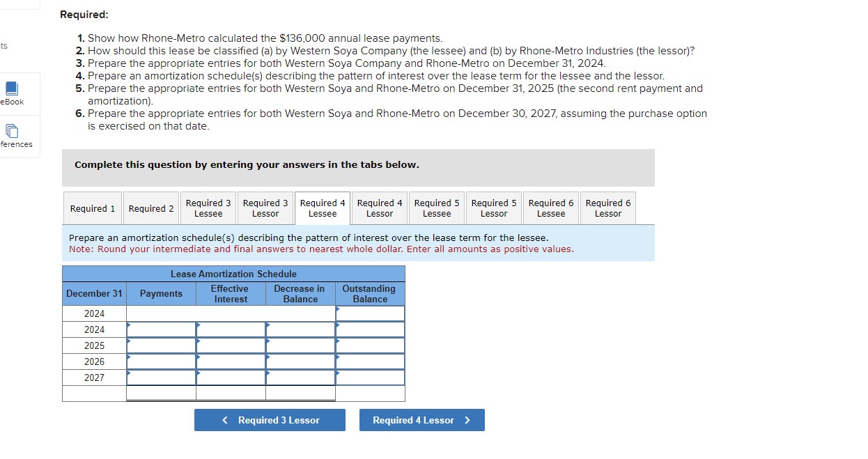
Task: Click requirement 6 about the purchase option
Action: [x=391, y=120]
